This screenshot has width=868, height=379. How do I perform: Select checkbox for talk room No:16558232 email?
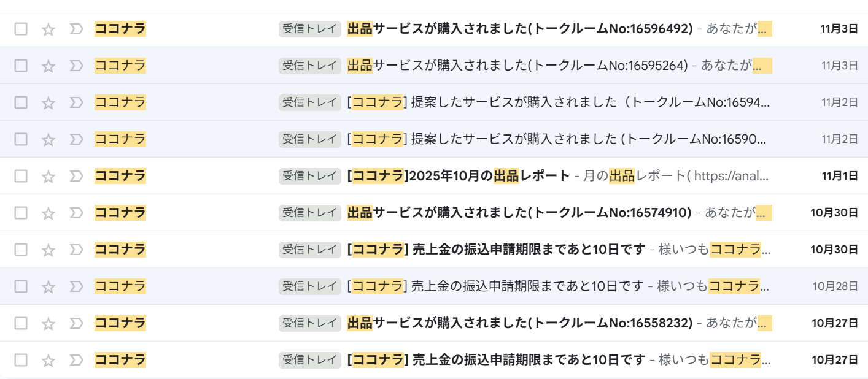[x=21, y=323]
